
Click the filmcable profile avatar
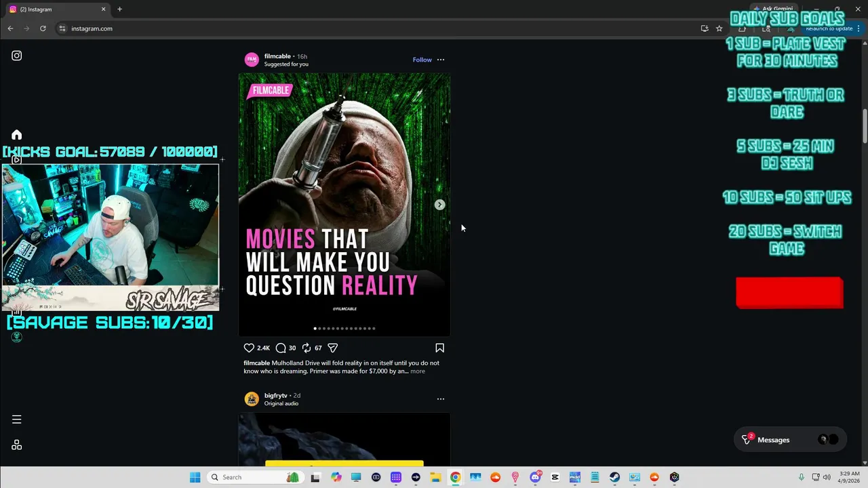coord(252,60)
